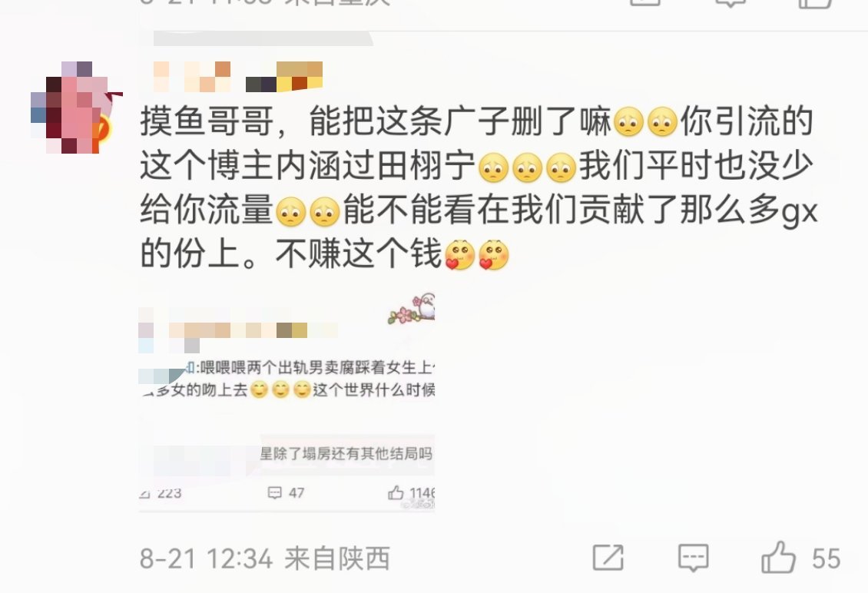Tap the share icon in the top comment row

click(644, 3)
